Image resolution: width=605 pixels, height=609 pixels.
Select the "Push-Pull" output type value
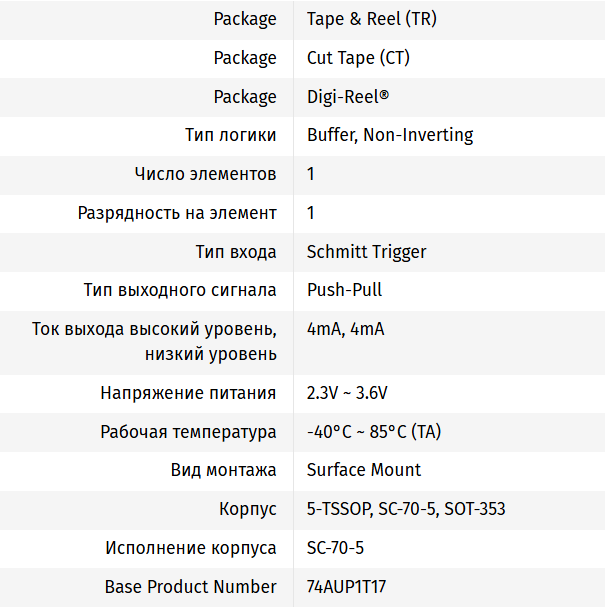[x=344, y=290]
